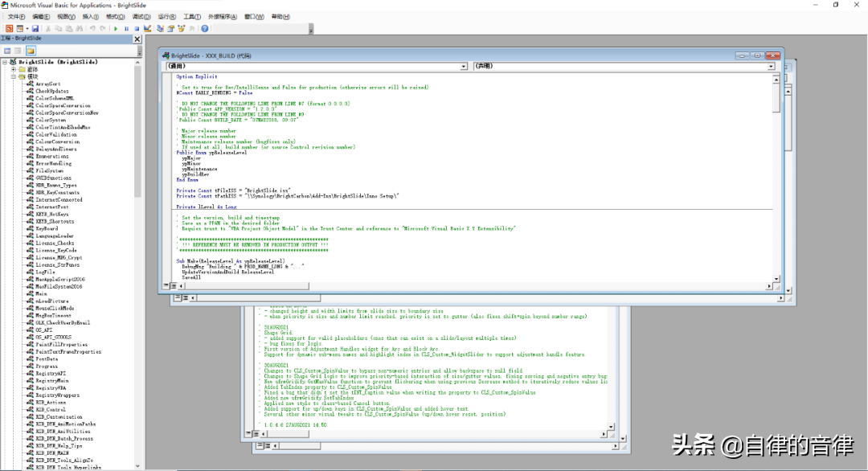Open the 文件(F) File menu

tap(17, 17)
